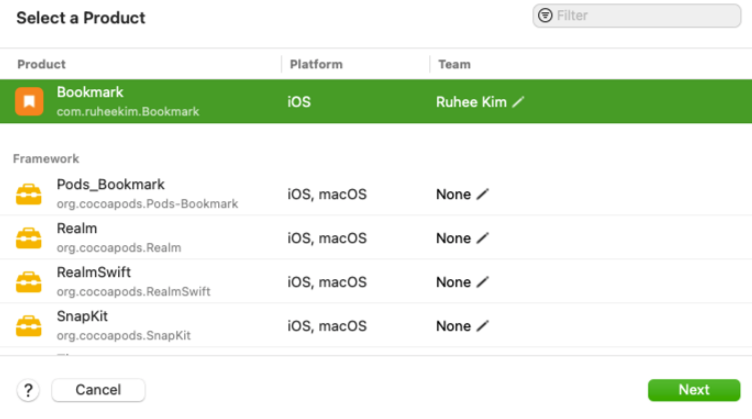Click None team in RealmSwift row
The height and width of the screenshot is (419, 752).
click(453, 282)
